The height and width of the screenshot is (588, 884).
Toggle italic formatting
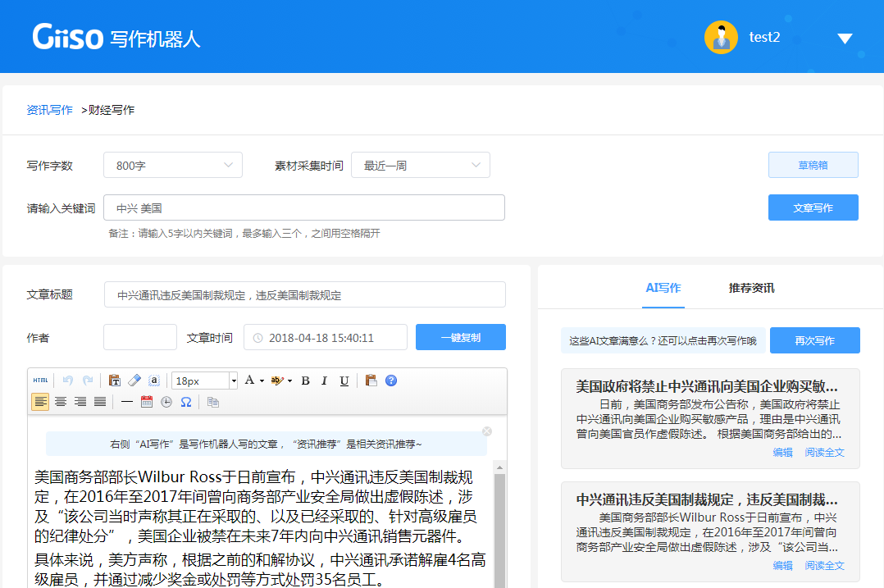(x=324, y=381)
